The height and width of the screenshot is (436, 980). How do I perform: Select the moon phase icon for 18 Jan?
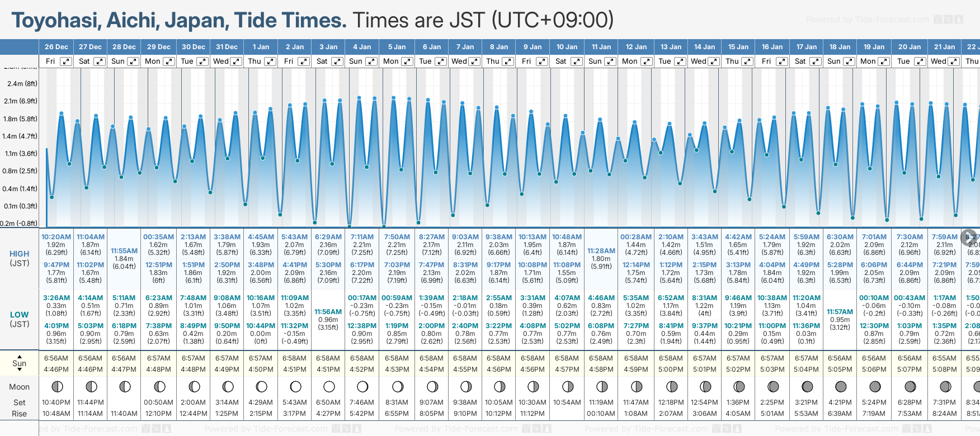pyautogui.click(x=840, y=386)
